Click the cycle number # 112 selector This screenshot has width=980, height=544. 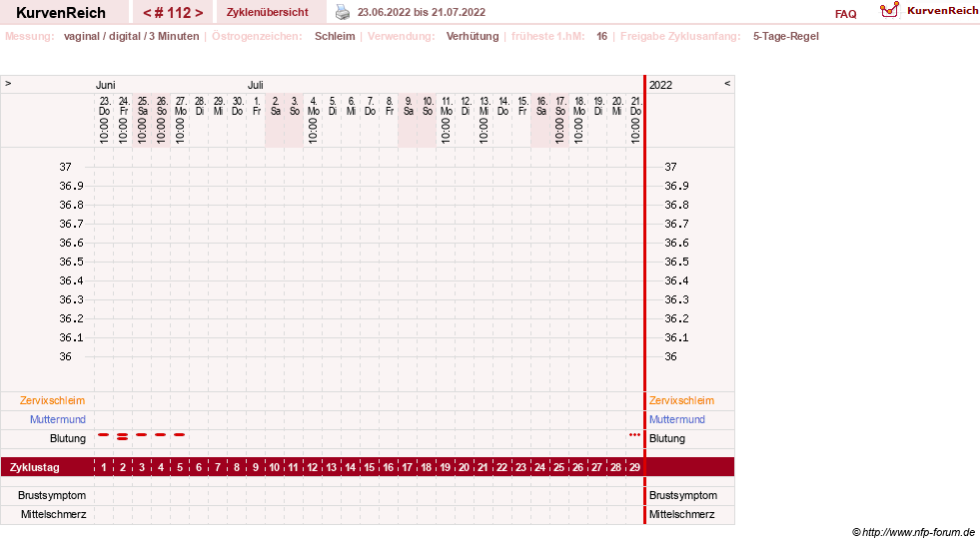click(173, 13)
